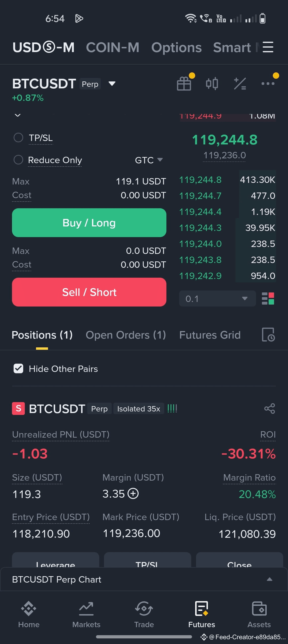Viewport: 288px width, 644px height.
Task: Tap the Sell / Short button
Action: pyautogui.click(x=89, y=292)
